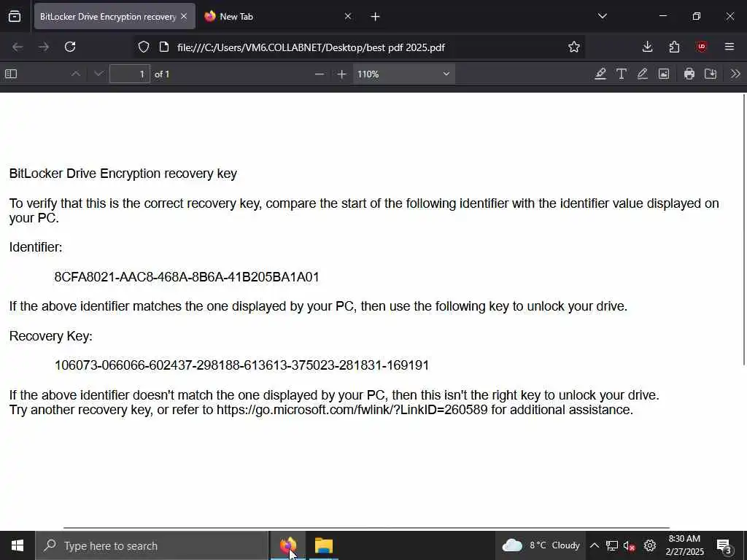The height and width of the screenshot is (560, 747).
Task: Open the Extensions puzzle icon
Action: point(674,47)
